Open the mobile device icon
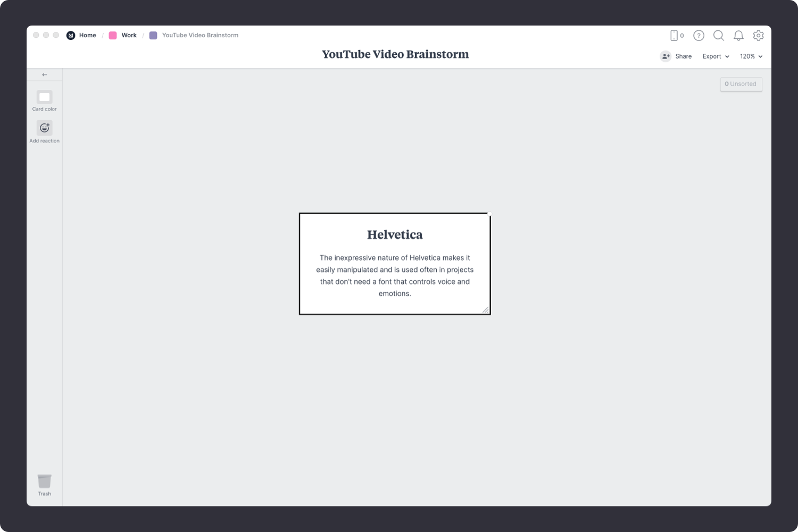The width and height of the screenshot is (798, 532). [x=674, y=35]
